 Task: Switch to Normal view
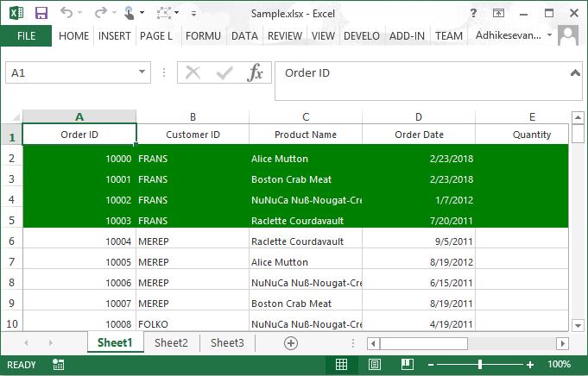(341, 364)
